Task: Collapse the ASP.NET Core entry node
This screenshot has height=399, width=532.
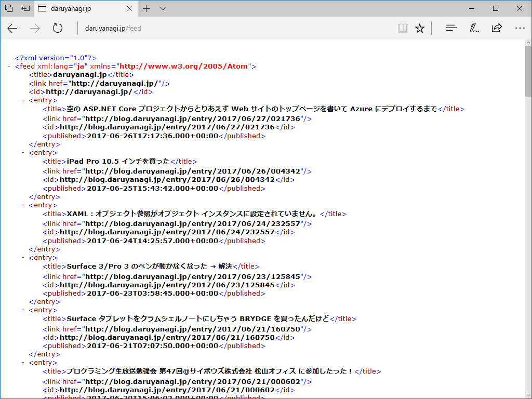Action: pos(23,100)
